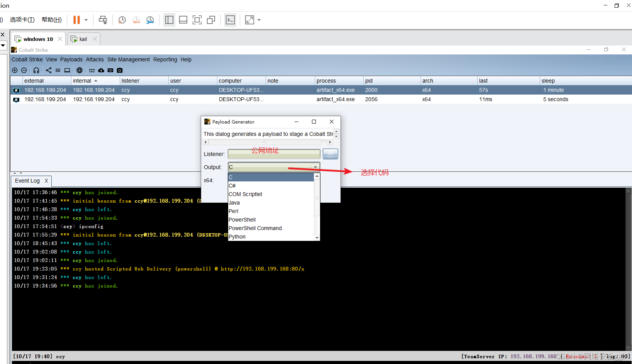Viewport: 632px width, 364px height.
Task: Open the power options dropdown arrow
Action: click(x=86, y=20)
